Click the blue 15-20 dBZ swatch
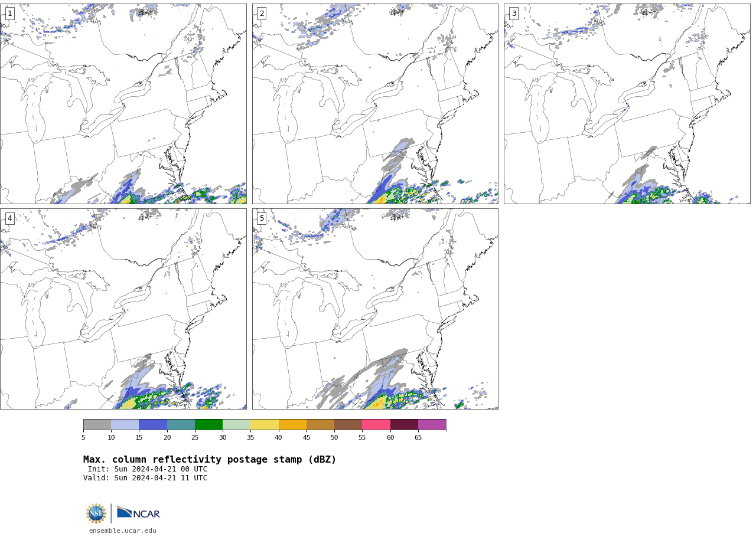Image resolution: width=756 pixels, height=537 pixels. pos(153,425)
